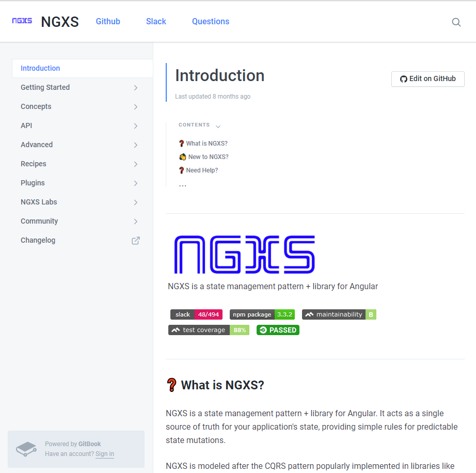Jump to New to NGXS? contents link

pos(204,157)
